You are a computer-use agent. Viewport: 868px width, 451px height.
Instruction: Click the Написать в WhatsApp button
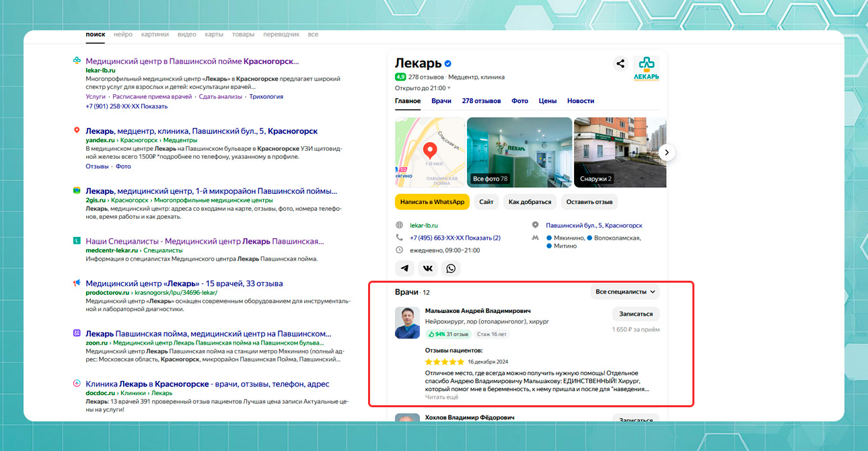coord(432,202)
